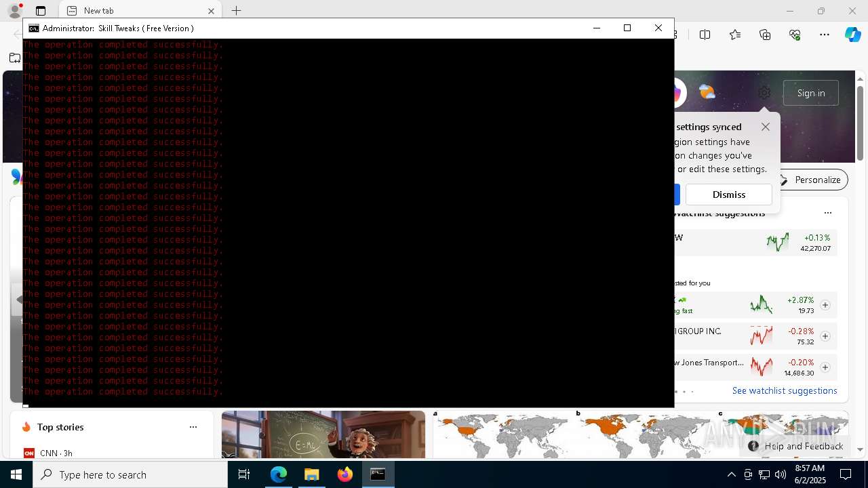Open the notification center icon
This screenshot has width=868, height=488.
(846, 474)
